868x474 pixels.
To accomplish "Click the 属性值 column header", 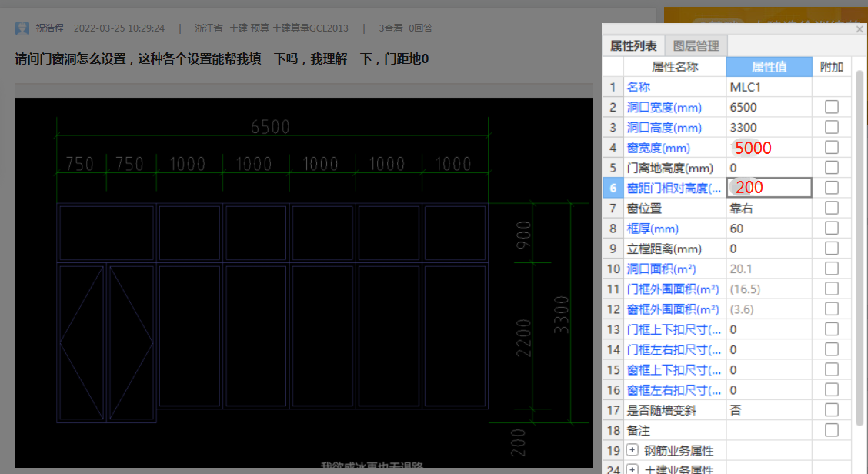I will (x=769, y=67).
